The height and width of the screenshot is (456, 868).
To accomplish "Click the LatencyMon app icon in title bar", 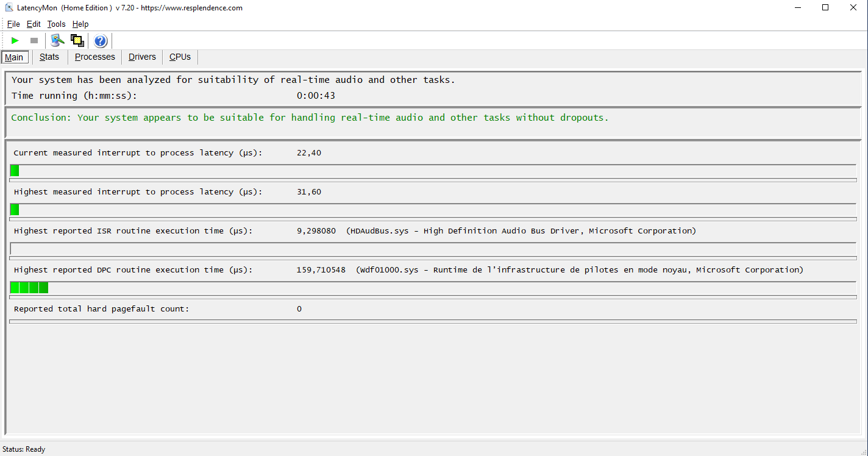I will 9,8.
